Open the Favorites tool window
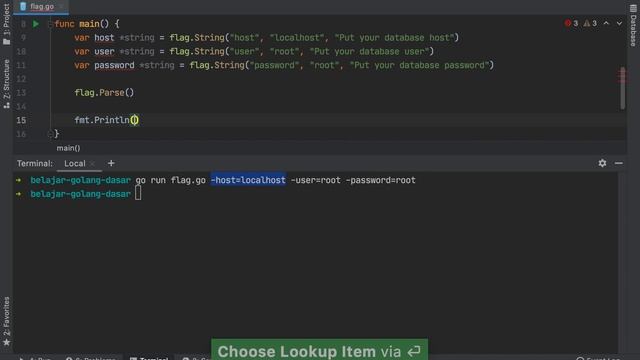Screen dimensions: 640x360 coord(6,321)
